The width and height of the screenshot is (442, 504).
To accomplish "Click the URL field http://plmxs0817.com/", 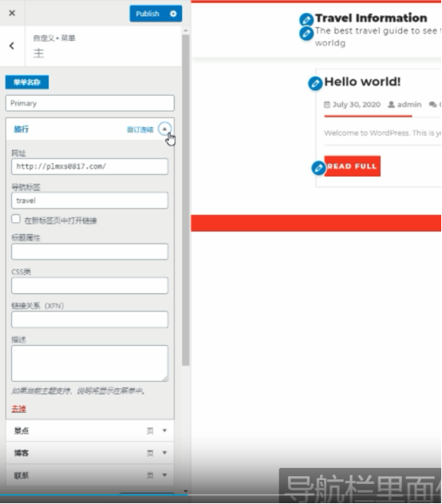I will click(89, 166).
